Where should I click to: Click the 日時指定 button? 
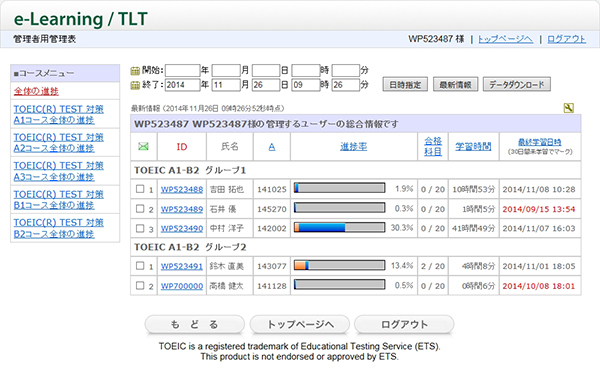pos(405,85)
